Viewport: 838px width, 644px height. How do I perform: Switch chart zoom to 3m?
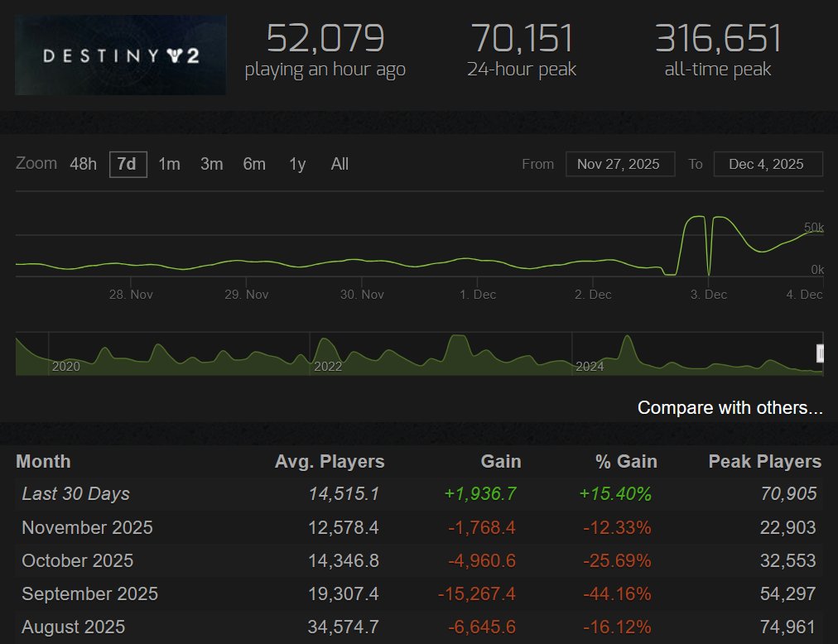[x=212, y=164]
